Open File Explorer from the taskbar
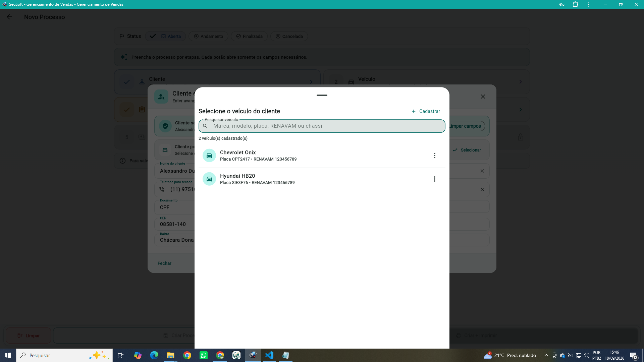Image resolution: width=644 pixels, height=362 pixels. coord(171,355)
